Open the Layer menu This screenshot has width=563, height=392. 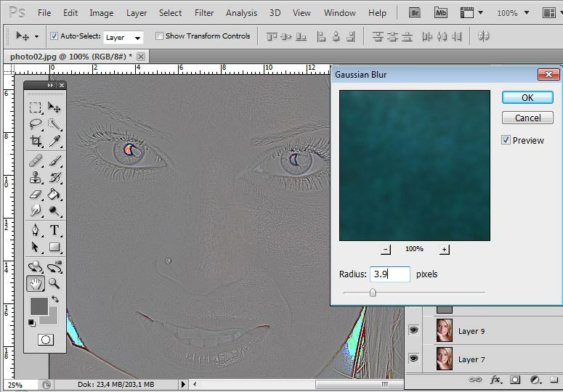137,13
